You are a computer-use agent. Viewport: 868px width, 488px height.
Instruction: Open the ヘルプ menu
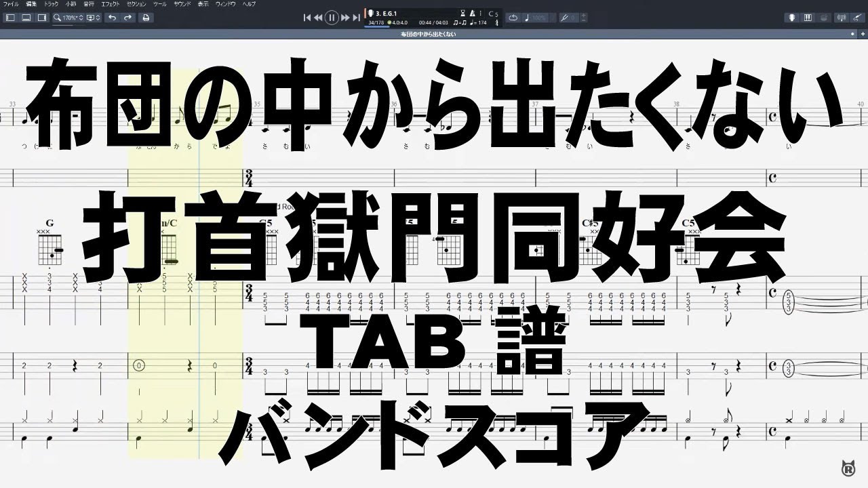tap(250, 4)
